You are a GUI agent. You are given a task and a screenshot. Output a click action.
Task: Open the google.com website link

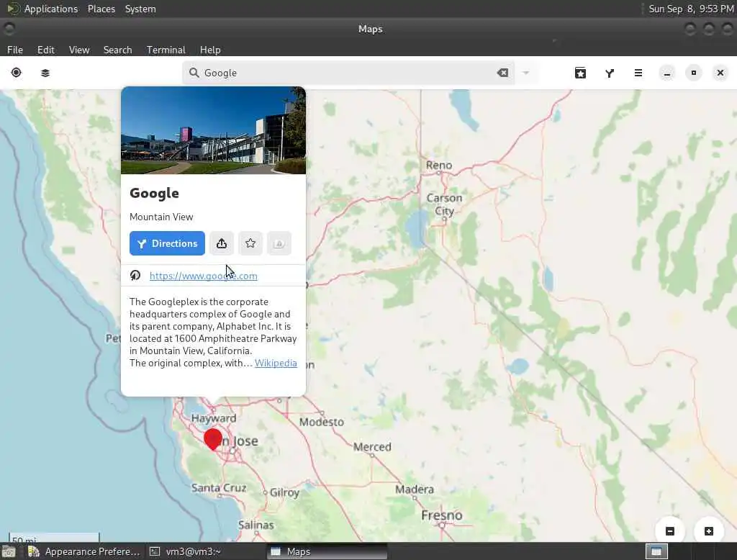204,276
